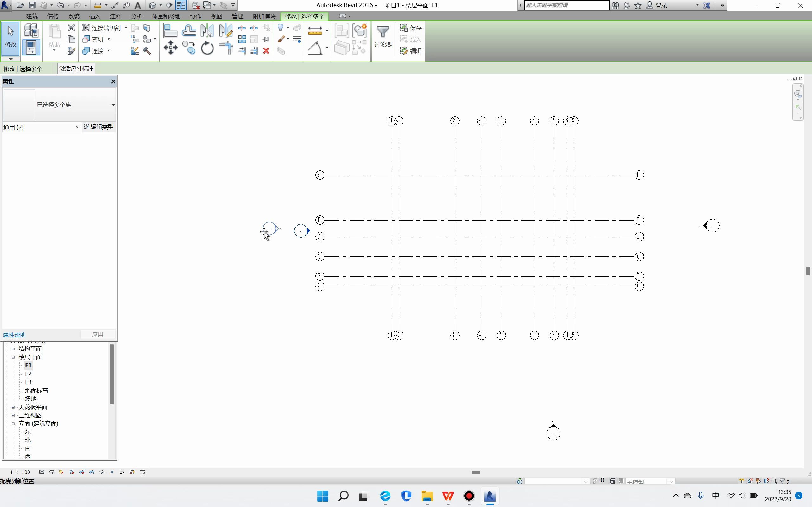Click the Rotate tool icon
The width and height of the screenshot is (812, 507).
(207, 48)
